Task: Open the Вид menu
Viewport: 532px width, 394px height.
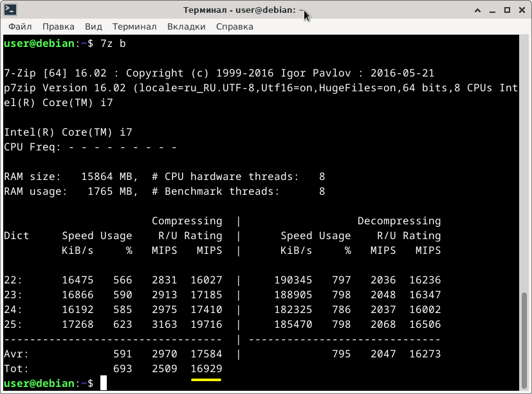Action: (93, 26)
